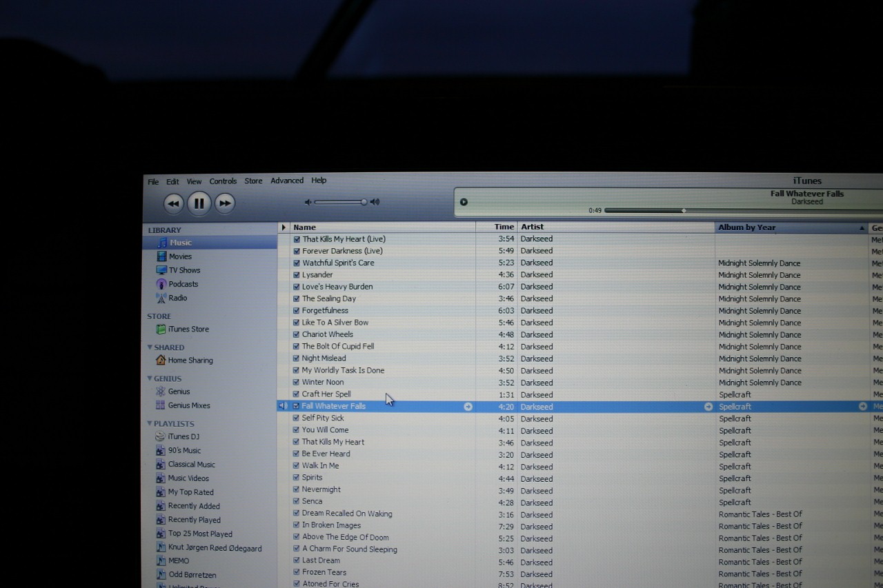Viewport: 883px width, 588px height.
Task: Sort by the Artist column header
Action: [x=615, y=227]
